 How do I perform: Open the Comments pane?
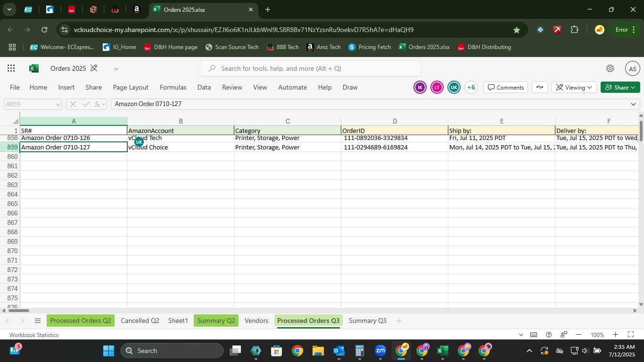506,87
